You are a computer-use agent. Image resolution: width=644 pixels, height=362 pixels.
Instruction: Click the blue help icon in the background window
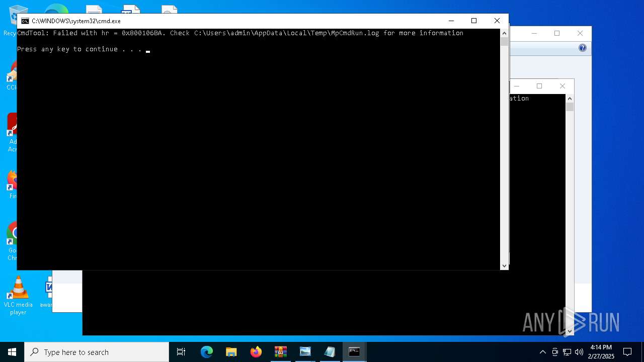point(583,48)
